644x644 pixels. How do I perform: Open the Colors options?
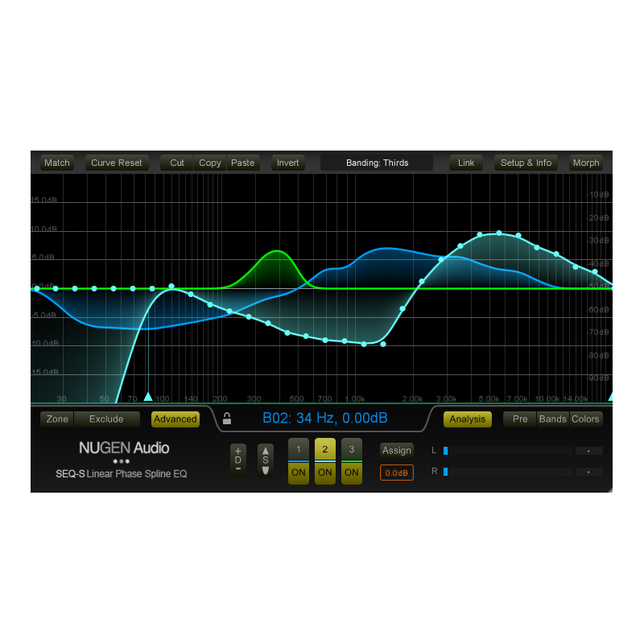coord(585,419)
